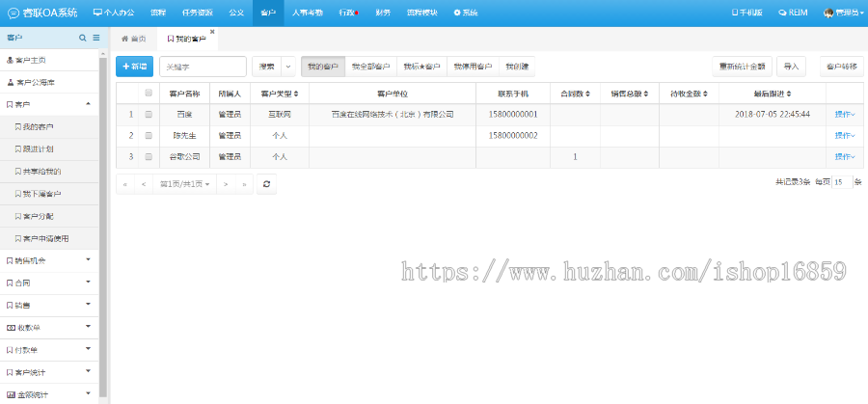Image resolution: width=868 pixels, height=404 pixels.
Task: Open the 睿联OA系统 logo icon
Action: tap(13, 13)
